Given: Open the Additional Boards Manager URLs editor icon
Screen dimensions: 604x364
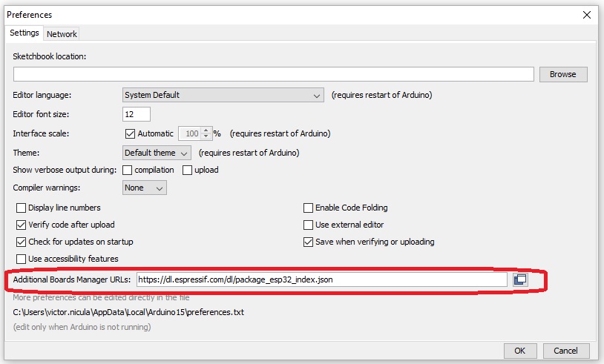Looking at the screenshot, I should click(520, 279).
